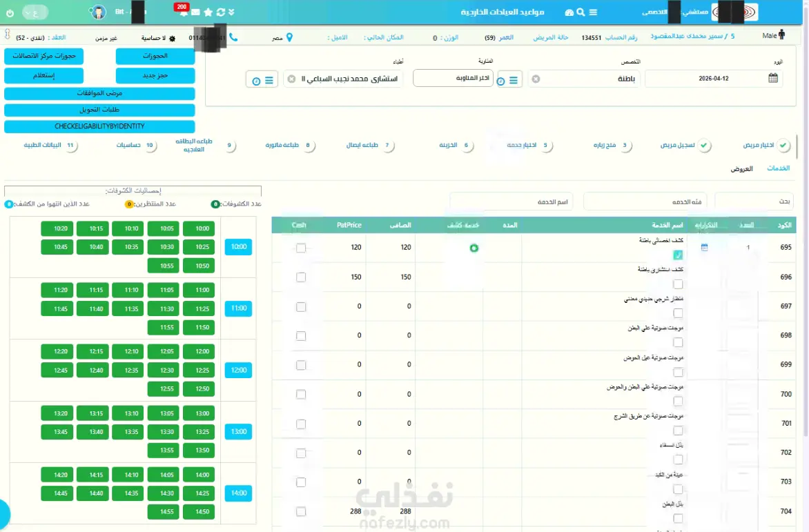Screen dimensions: 809x532
Task: Open the doctor combo box استشارى محمد نجيب
Action: 343,79
